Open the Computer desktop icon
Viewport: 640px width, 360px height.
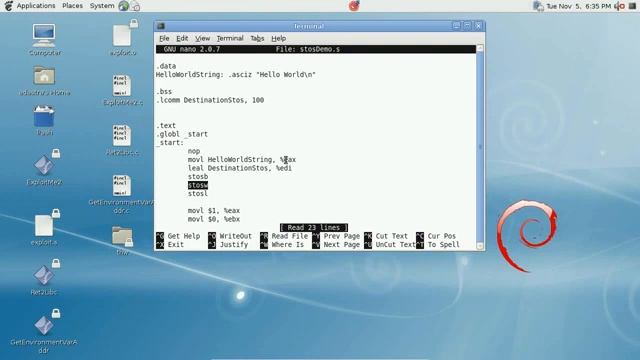coord(44,37)
